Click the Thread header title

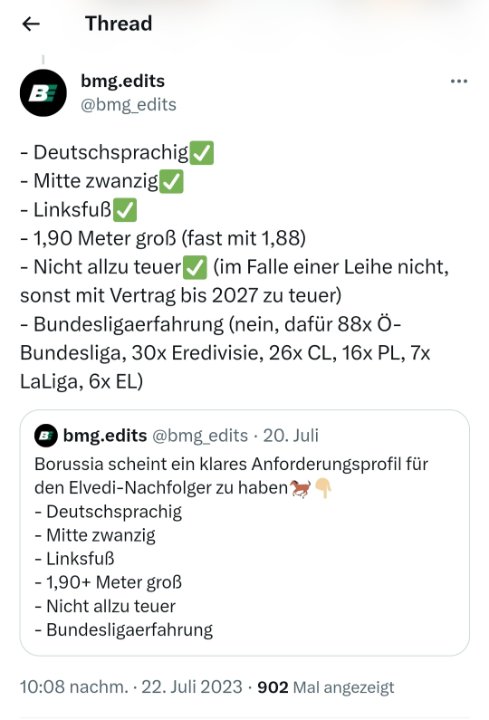pyautogui.click(x=118, y=23)
